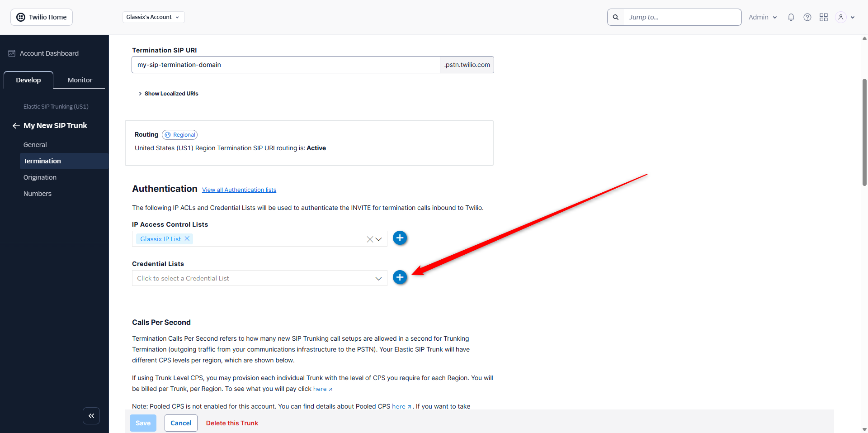Click the Save button

click(143, 423)
